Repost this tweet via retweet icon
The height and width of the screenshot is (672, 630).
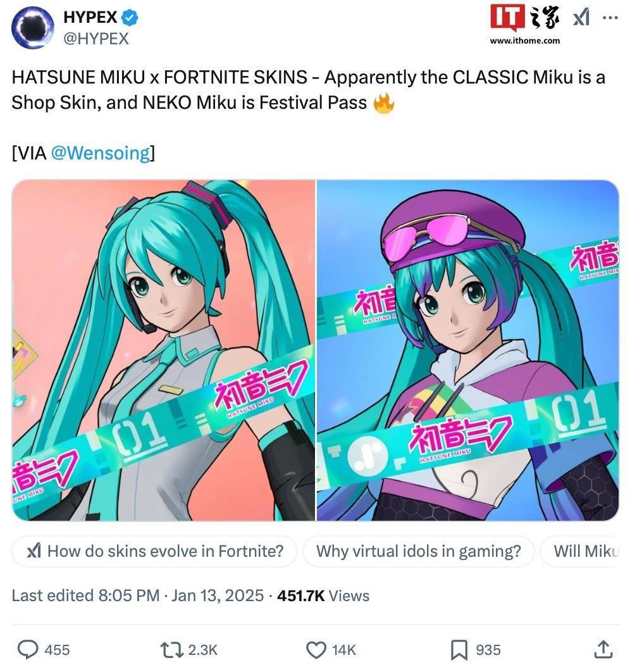pos(172,650)
